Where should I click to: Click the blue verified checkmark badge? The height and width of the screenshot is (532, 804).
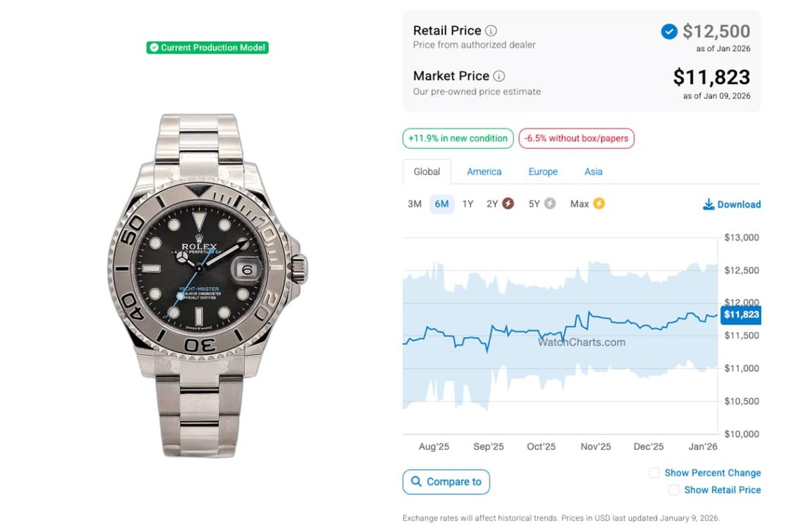pos(669,31)
